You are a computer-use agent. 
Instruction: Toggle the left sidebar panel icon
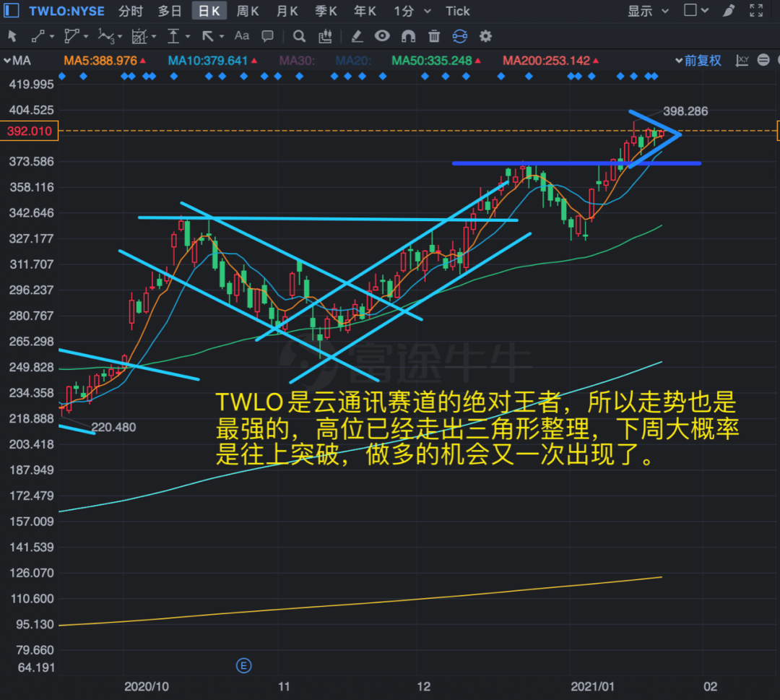11,10
